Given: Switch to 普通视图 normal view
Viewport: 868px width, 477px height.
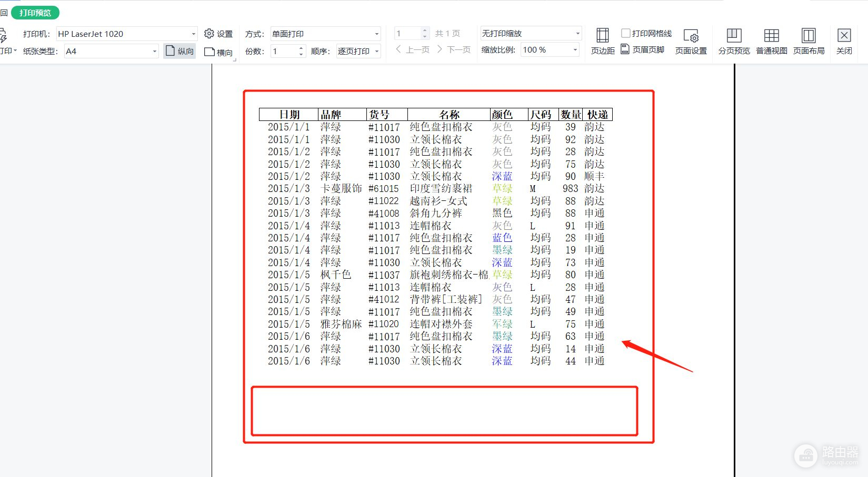Looking at the screenshot, I should tap(771, 41).
